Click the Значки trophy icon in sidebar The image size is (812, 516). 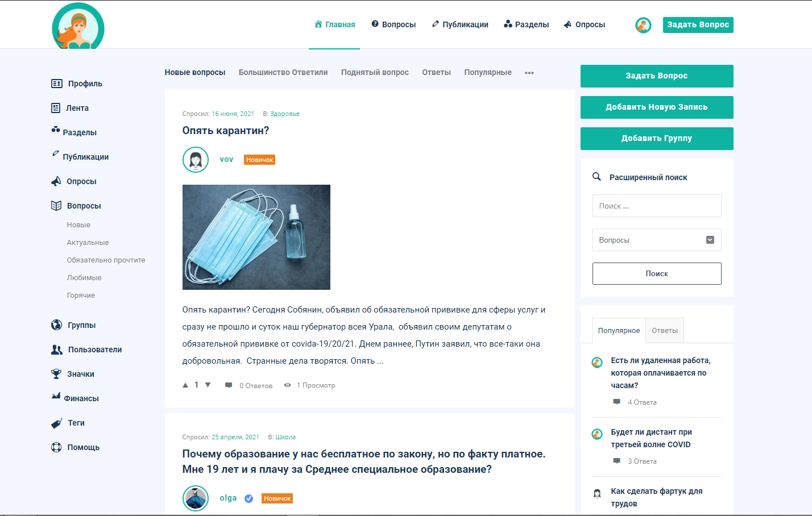56,374
